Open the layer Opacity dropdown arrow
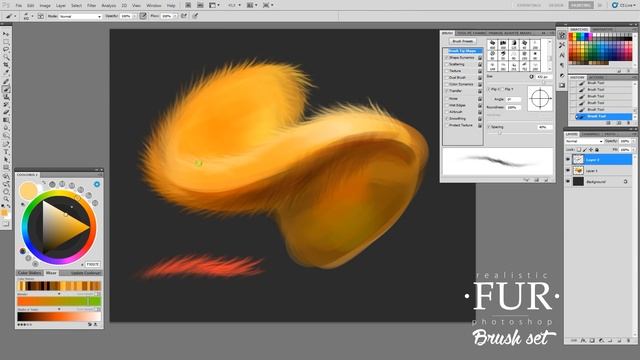The image size is (640, 360). pyautogui.click(x=633, y=141)
